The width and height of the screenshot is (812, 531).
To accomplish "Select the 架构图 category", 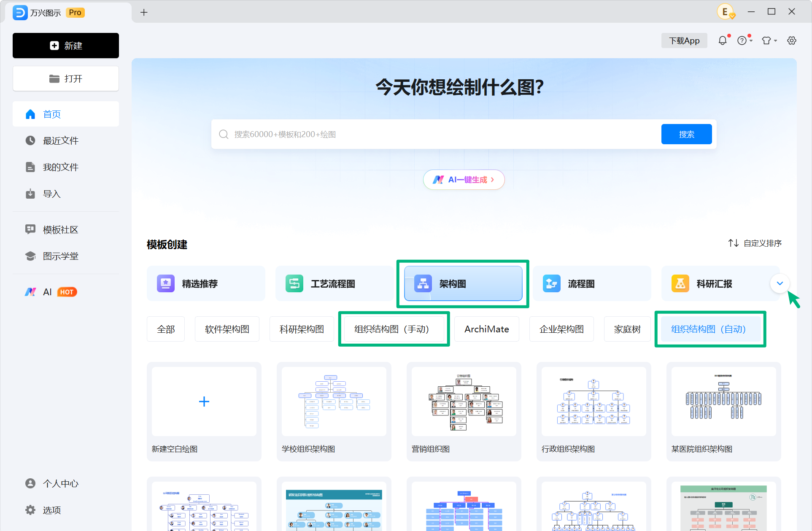I will [463, 283].
